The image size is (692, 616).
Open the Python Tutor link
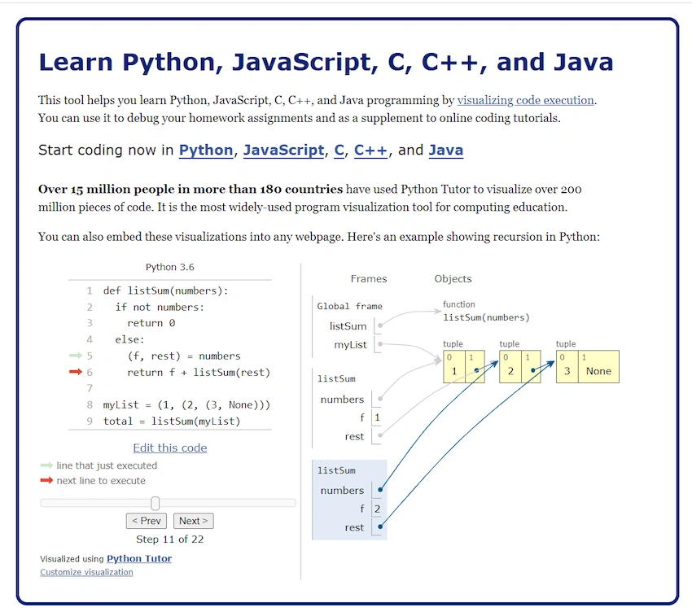coord(139,559)
